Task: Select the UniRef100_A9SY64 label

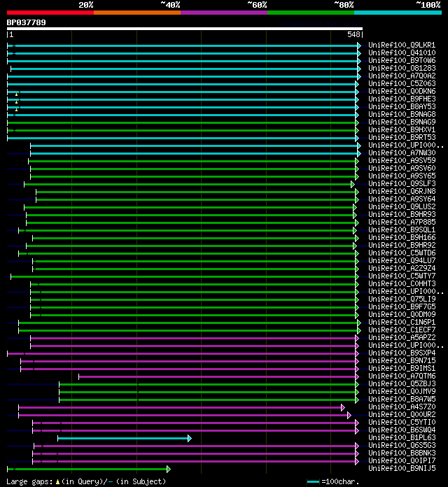Action: [x=402, y=199]
